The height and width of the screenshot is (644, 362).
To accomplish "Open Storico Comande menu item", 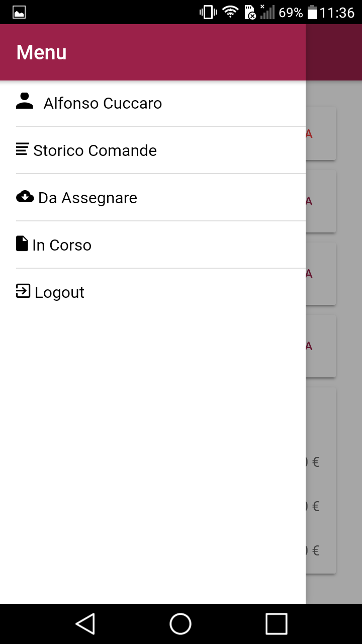I will 95,150.
